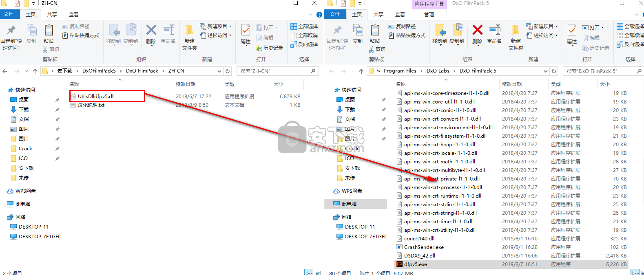Click search box in DxO FilmPack 5 window
The image size is (644, 275).
coord(603,71)
